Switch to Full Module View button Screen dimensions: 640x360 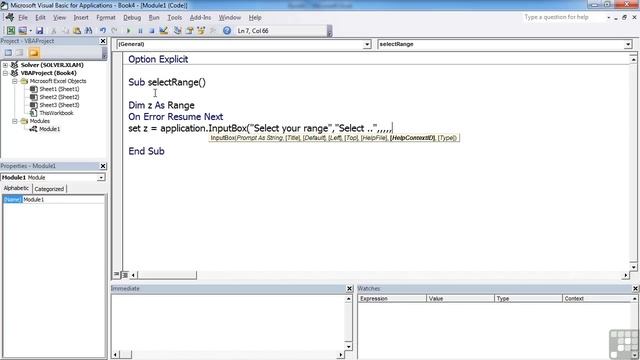[125, 275]
